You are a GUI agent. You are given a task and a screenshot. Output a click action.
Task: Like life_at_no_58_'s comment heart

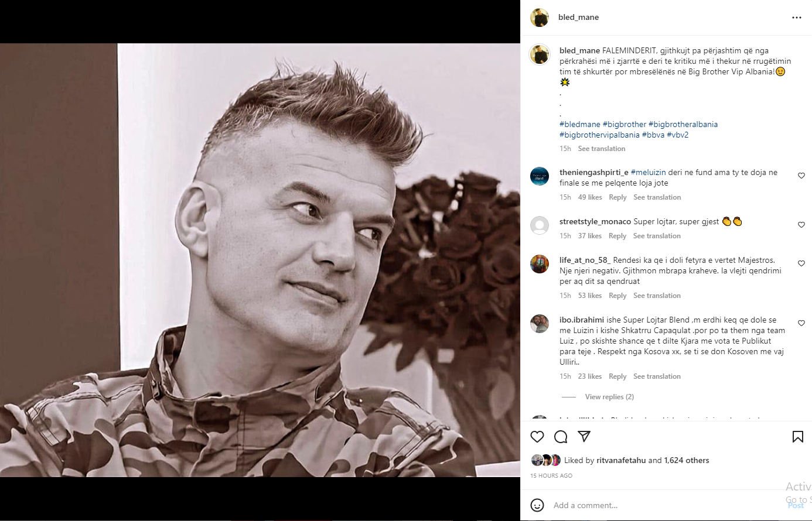coord(801,263)
